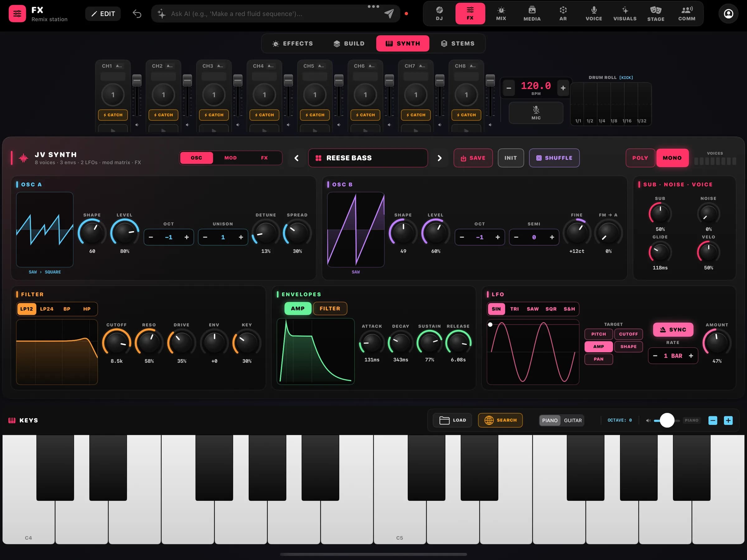
Task: Increase OSC B semi with plus
Action: click(552, 237)
